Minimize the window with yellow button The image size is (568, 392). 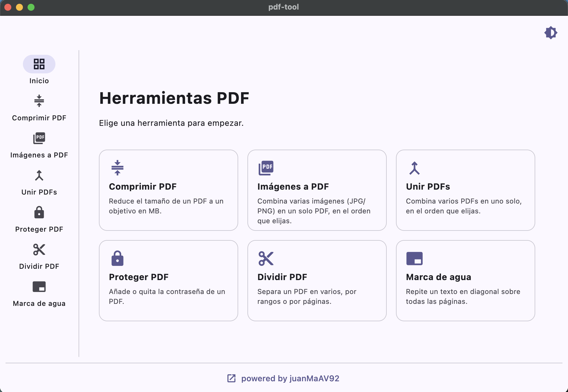19,7
